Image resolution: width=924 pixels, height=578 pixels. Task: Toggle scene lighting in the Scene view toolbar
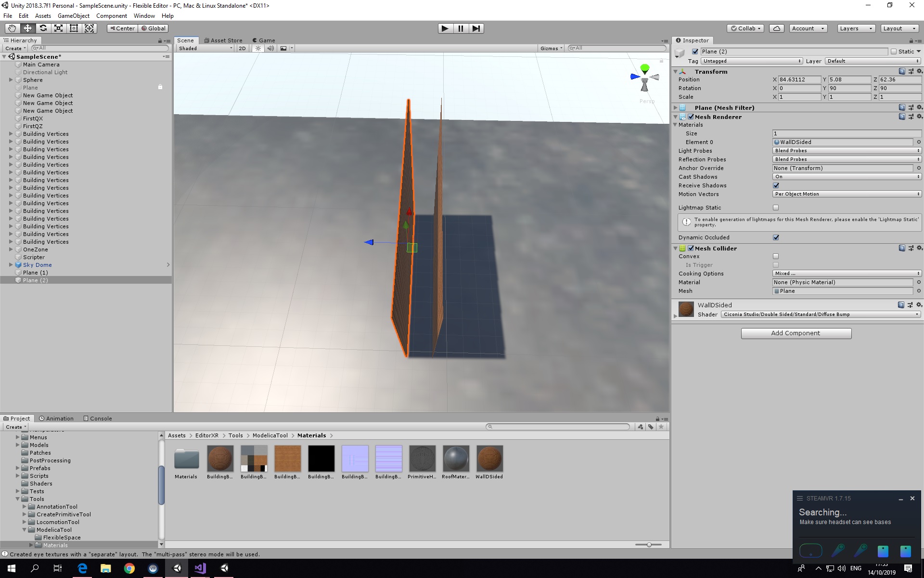(x=258, y=48)
